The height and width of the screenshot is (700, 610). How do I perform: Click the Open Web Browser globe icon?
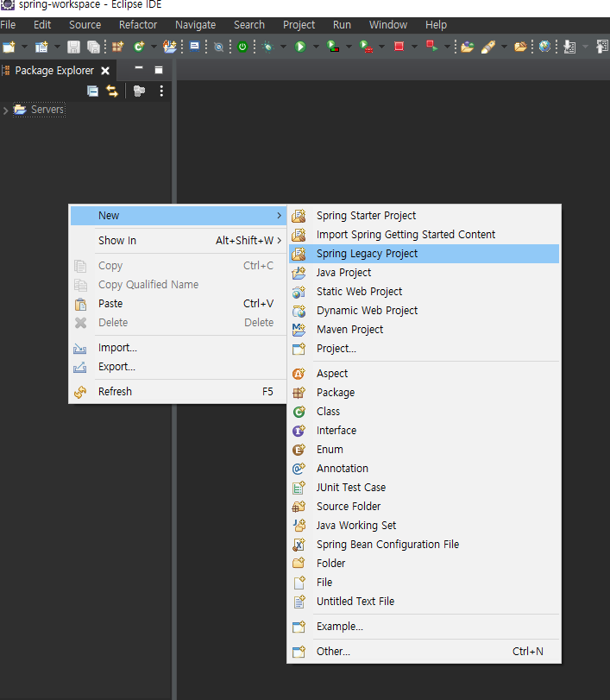point(544,47)
